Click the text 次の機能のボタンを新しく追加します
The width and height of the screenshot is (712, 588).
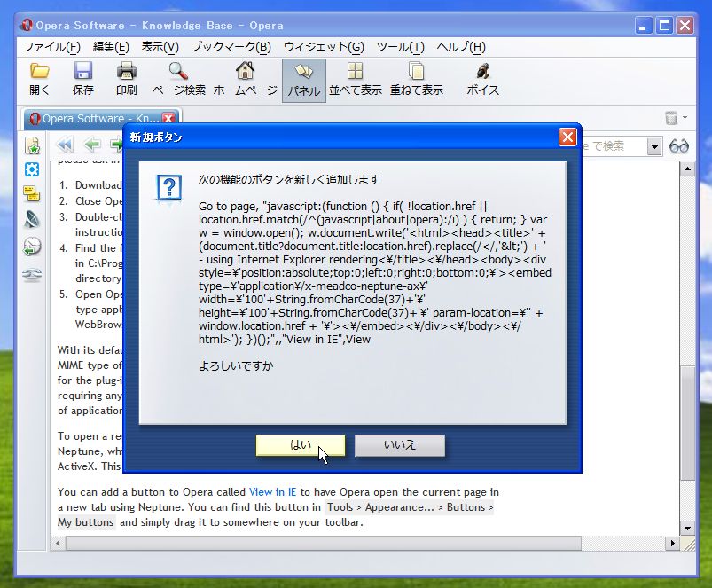(289, 180)
